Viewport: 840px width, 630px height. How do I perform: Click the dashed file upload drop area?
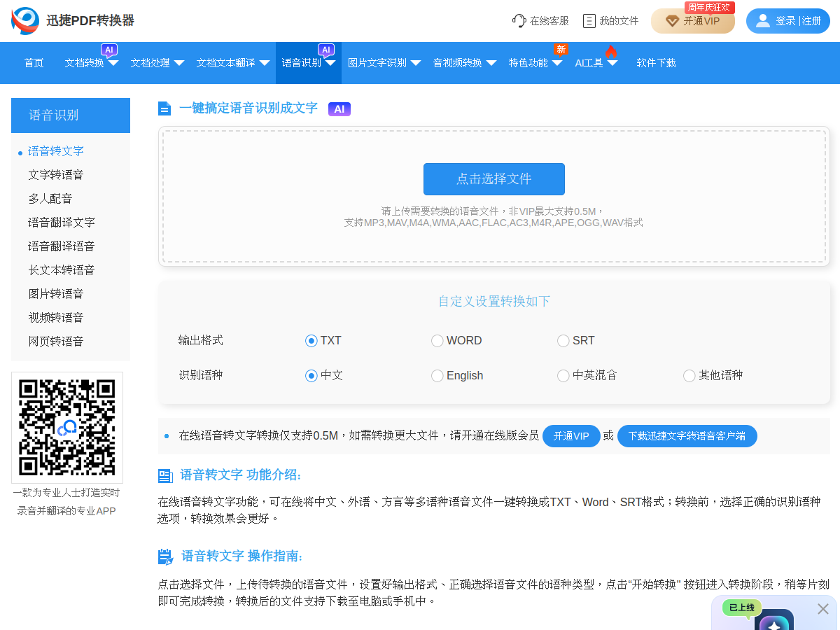pos(494,196)
